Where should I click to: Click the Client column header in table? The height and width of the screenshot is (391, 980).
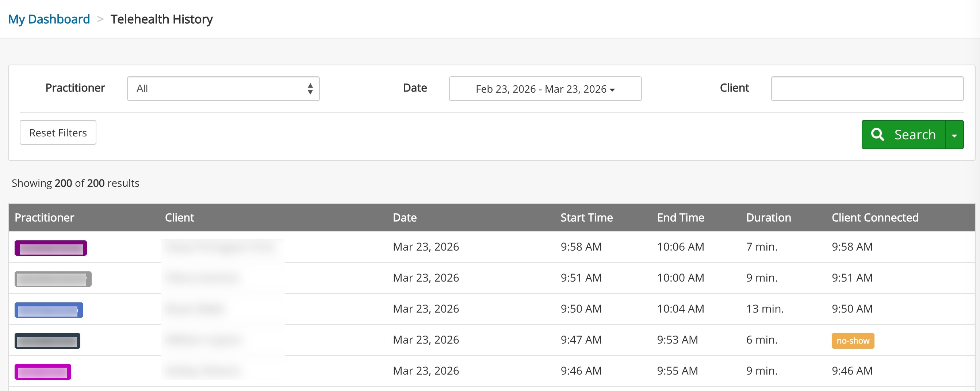coord(179,218)
